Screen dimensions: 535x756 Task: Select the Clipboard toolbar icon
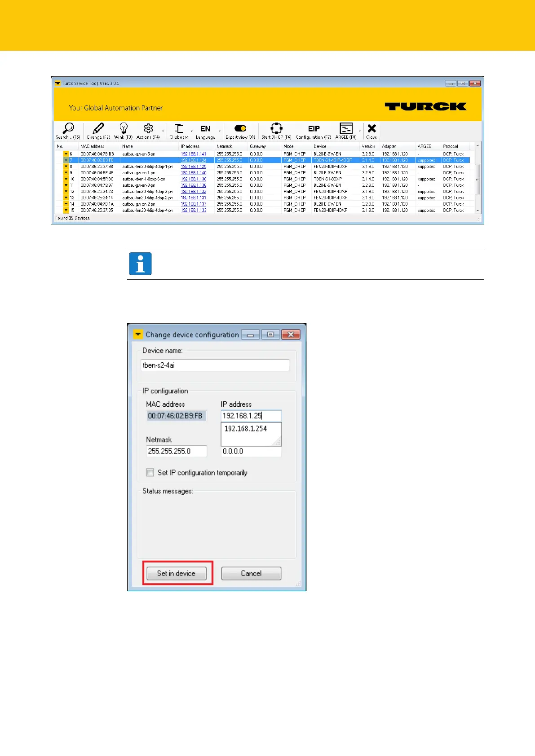179,131
